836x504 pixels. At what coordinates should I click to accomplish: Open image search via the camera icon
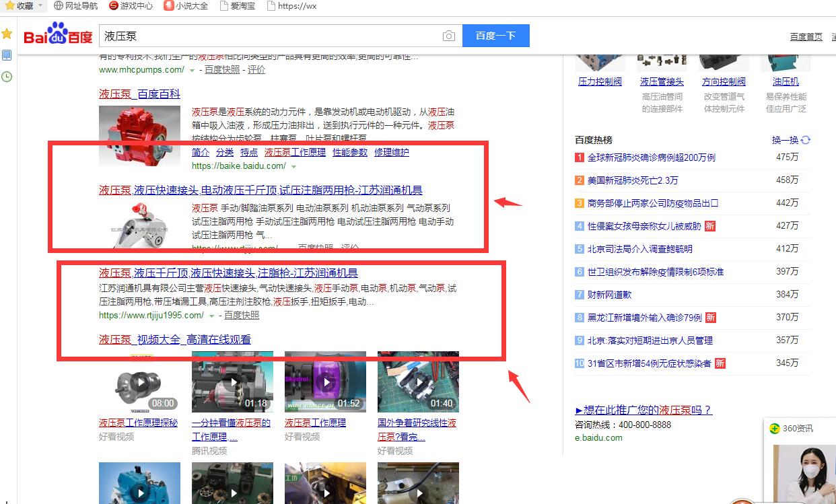[x=449, y=36]
